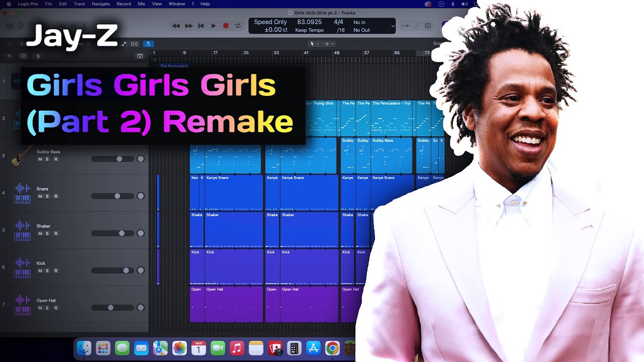Open Google Chrome from the Dock

coord(332,348)
